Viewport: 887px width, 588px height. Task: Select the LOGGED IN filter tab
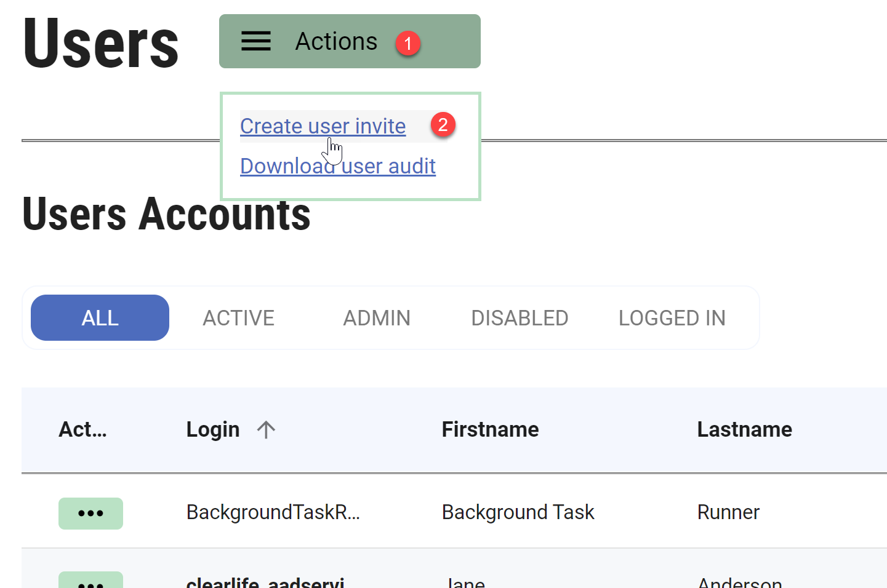point(672,318)
